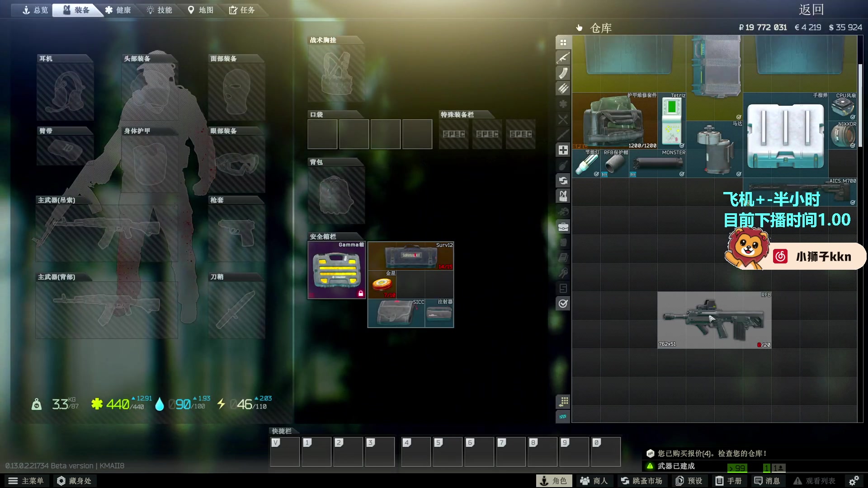Select the MONSTER suppressor item
The height and width of the screenshot is (488, 868).
[x=658, y=164]
